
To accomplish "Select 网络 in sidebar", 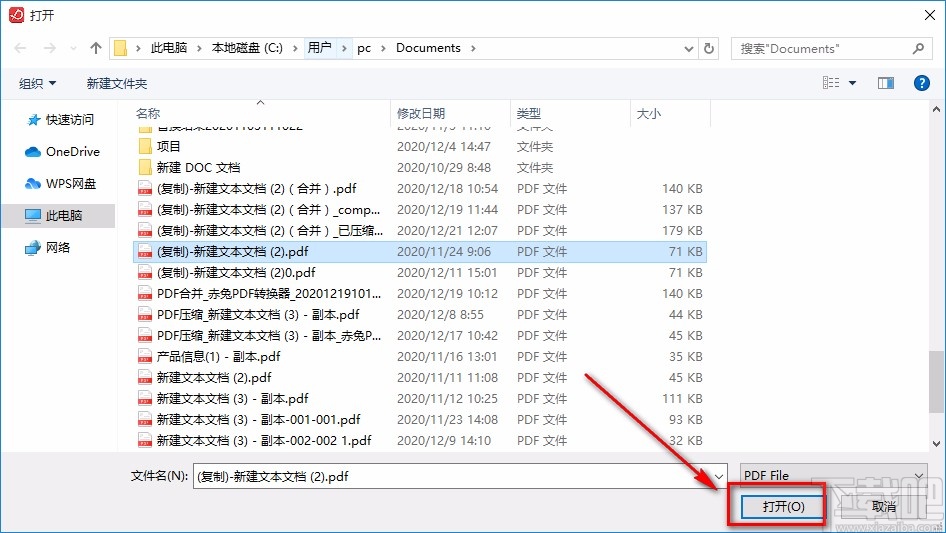I will [47, 247].
